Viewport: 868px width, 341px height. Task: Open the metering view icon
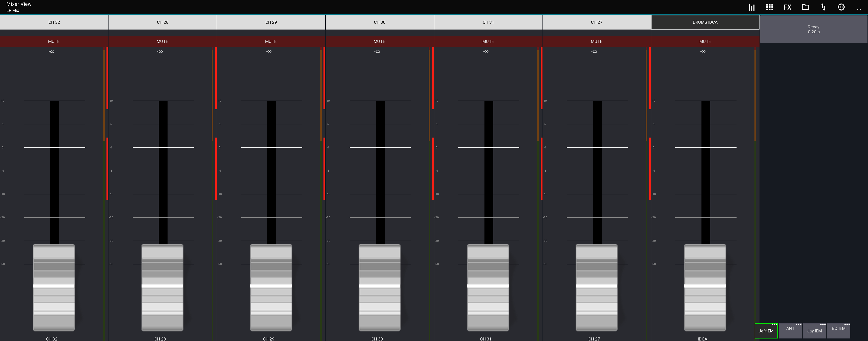coord(752,7)
